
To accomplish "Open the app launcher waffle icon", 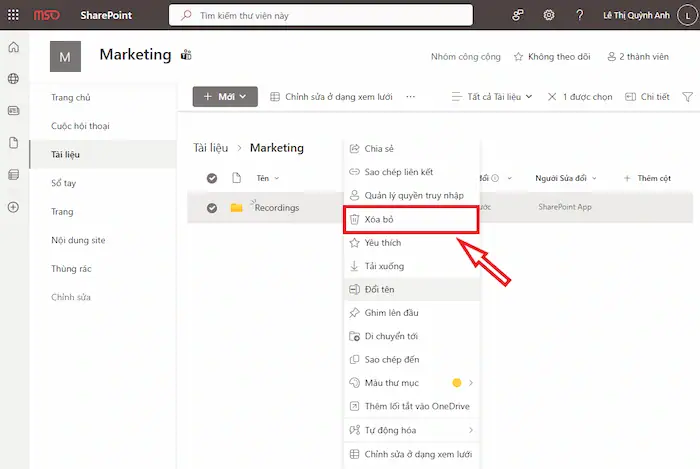I will point(14,15).
